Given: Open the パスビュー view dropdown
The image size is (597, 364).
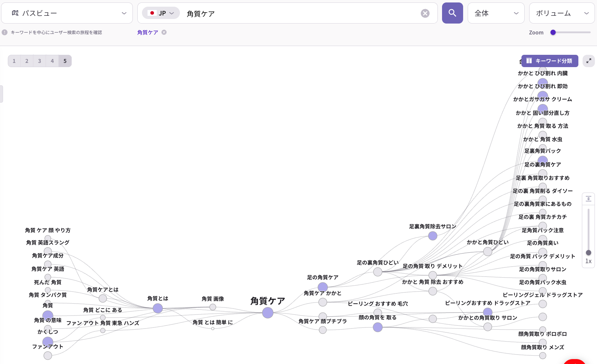Looking at the screenshot, I should (67, 13).
